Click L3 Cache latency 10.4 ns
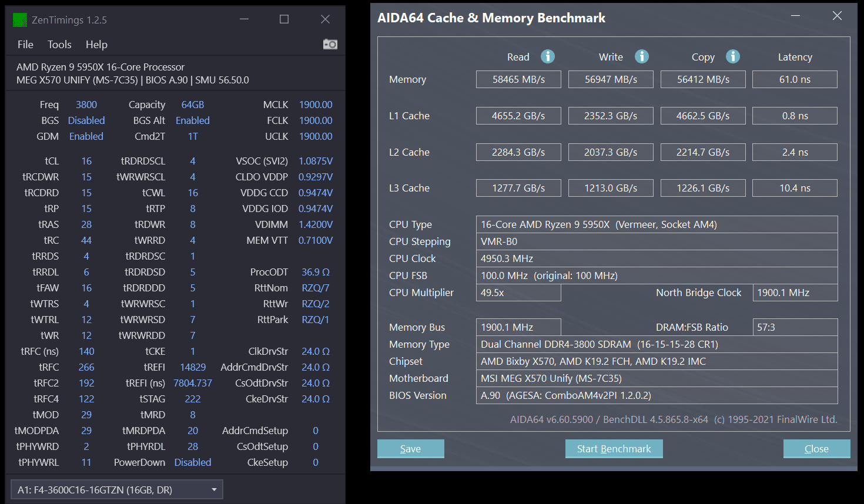This screenshot has width=864, height=504. [795, 188]
